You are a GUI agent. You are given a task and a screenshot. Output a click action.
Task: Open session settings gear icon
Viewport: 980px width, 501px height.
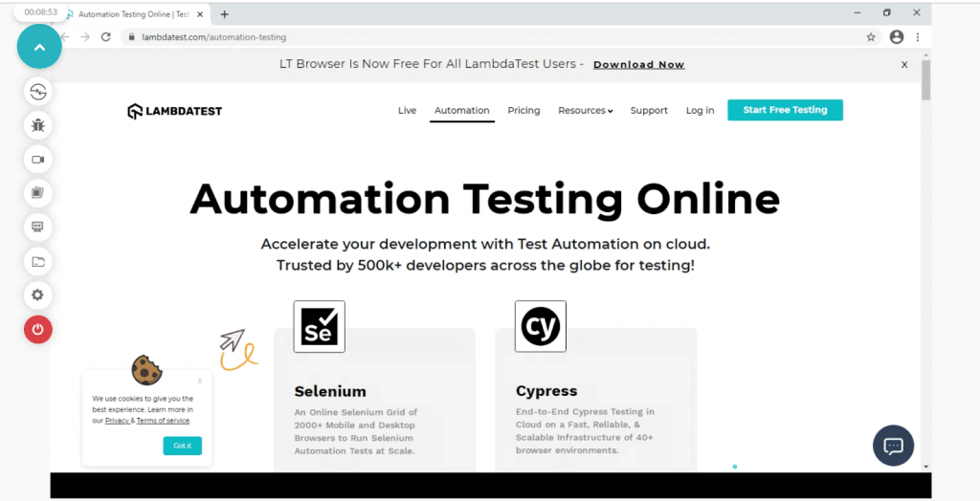pyautogui.click(x=38, y=295)
